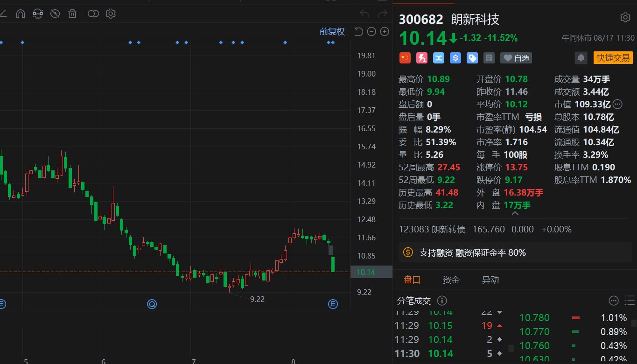This screenshot has height=364, width=637.
Task: Click info icon beside 分笔成交
Action: 441,300
